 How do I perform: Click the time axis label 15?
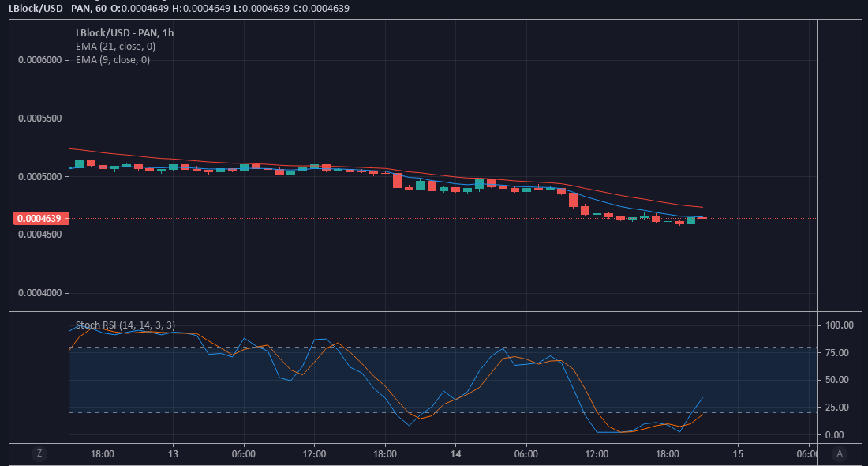click(738, 454)
